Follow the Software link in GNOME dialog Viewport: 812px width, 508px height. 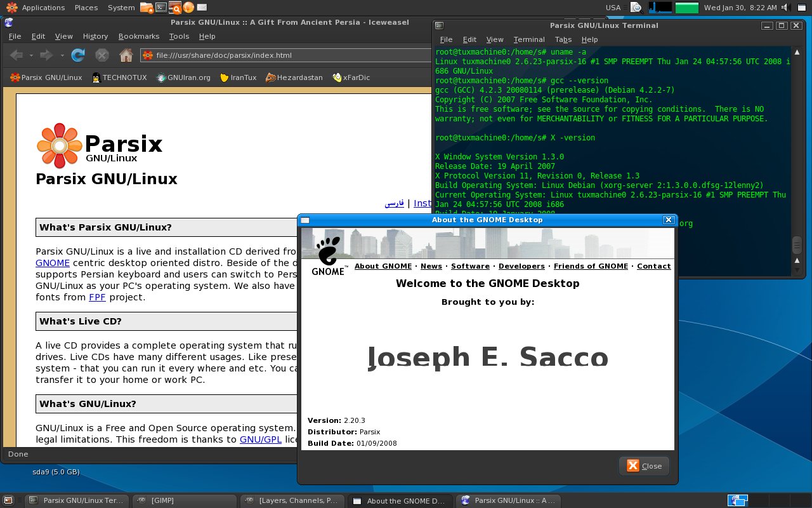click(x=470, y=266)
